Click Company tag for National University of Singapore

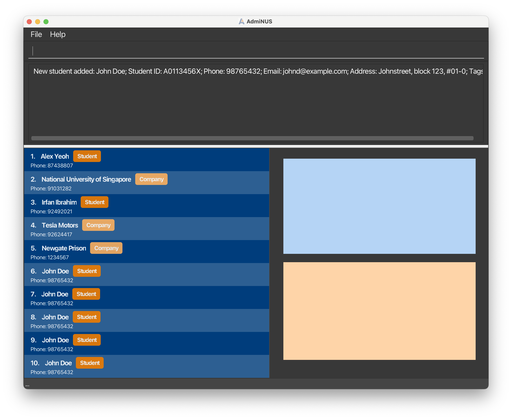coord(151,179)
